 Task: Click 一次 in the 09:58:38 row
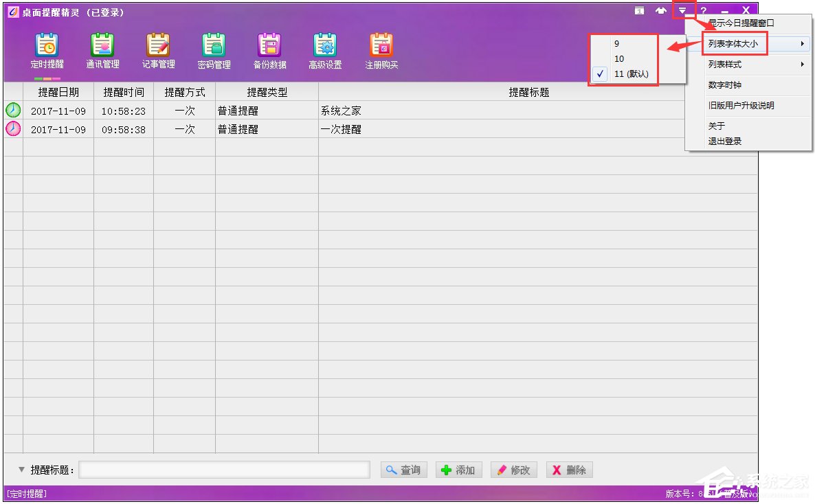pyautogui.click(x=185, y=129)
